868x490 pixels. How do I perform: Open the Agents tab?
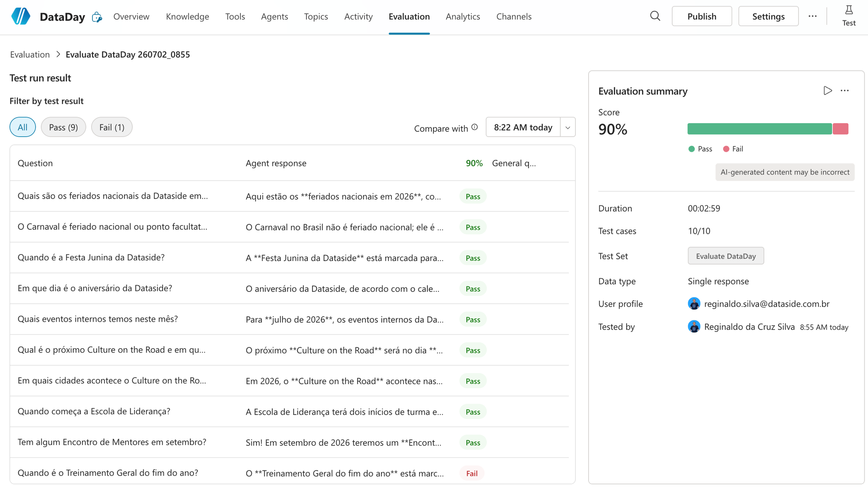(x=274, y=16)
